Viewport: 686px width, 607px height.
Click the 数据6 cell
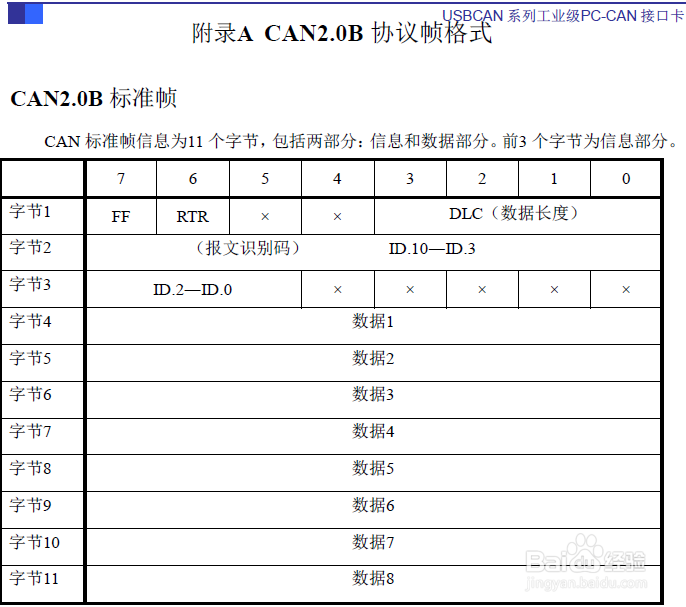pyautogui.click(x=373, y=510)
